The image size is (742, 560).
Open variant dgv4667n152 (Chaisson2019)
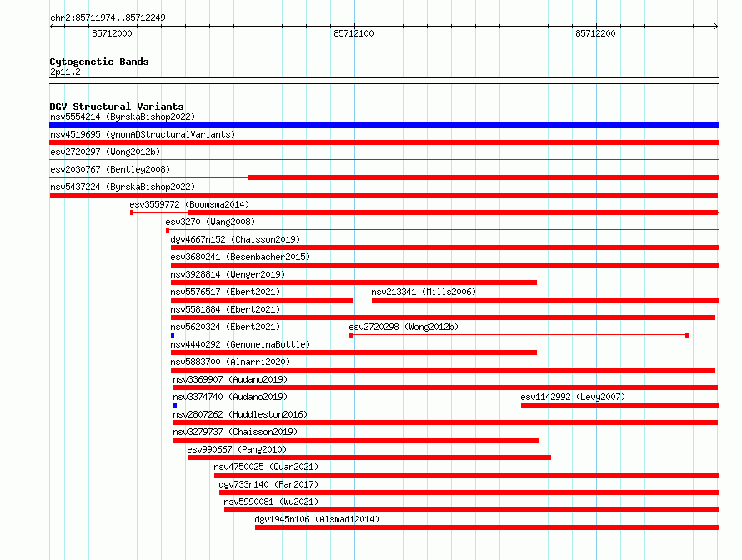click(235, 239)
